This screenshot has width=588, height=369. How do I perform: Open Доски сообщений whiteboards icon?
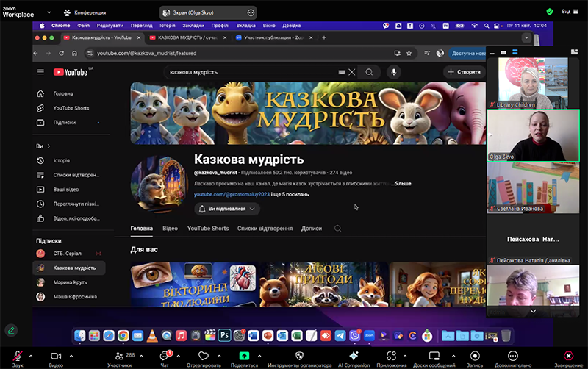click(x=434, y=356)
